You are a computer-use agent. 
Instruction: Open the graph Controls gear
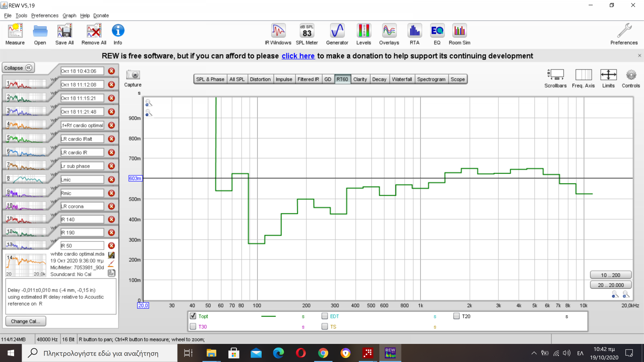(x=631, y=78)
